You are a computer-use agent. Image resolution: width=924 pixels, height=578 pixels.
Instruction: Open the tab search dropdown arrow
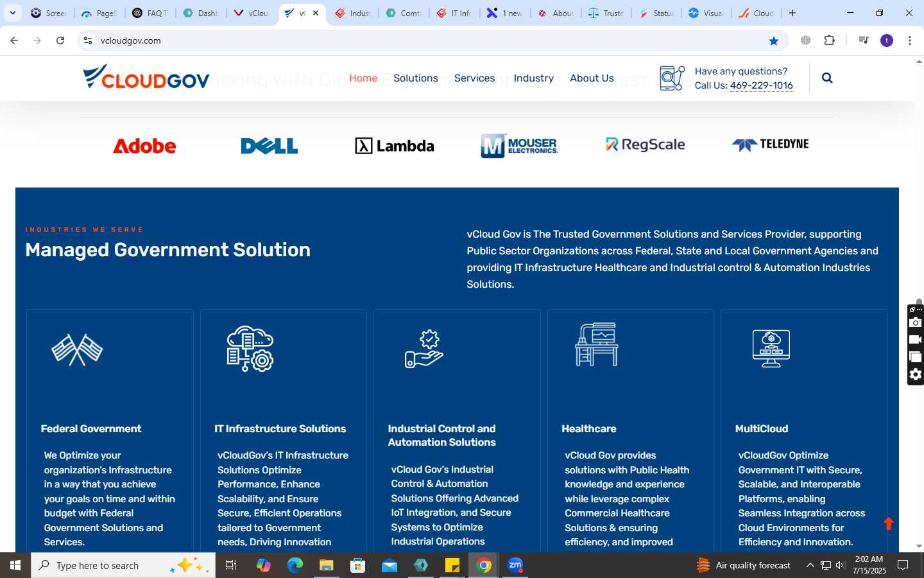[x=13, y=13]
